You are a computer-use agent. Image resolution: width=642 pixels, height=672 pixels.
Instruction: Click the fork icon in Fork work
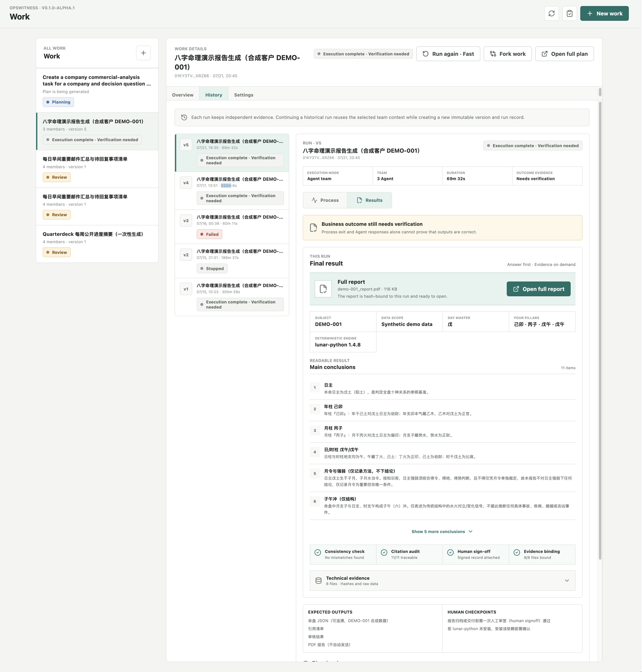(493, 54)
